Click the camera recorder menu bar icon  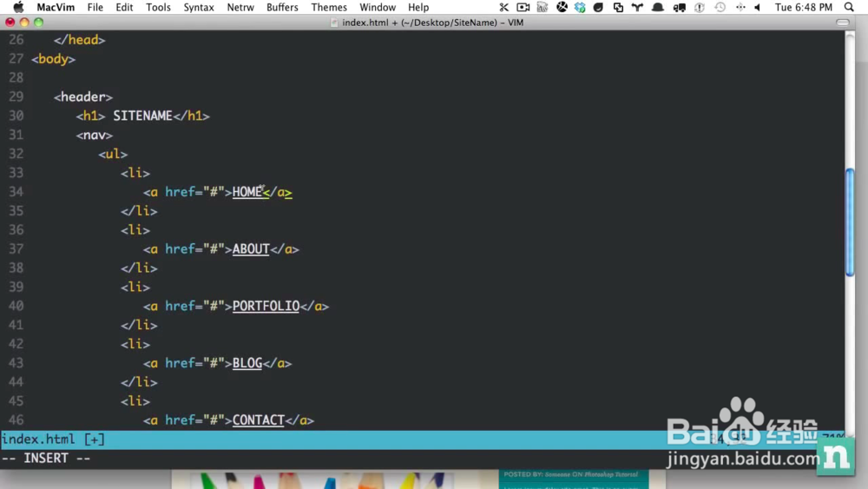point(523,7)
